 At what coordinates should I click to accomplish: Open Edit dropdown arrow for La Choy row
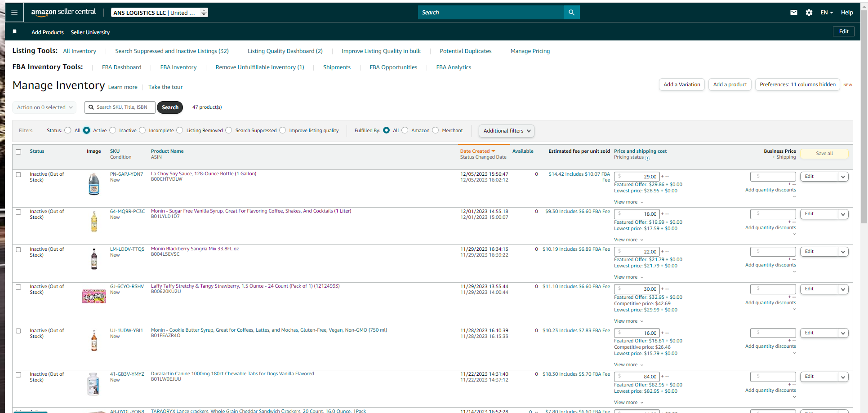tap(843, 177)
